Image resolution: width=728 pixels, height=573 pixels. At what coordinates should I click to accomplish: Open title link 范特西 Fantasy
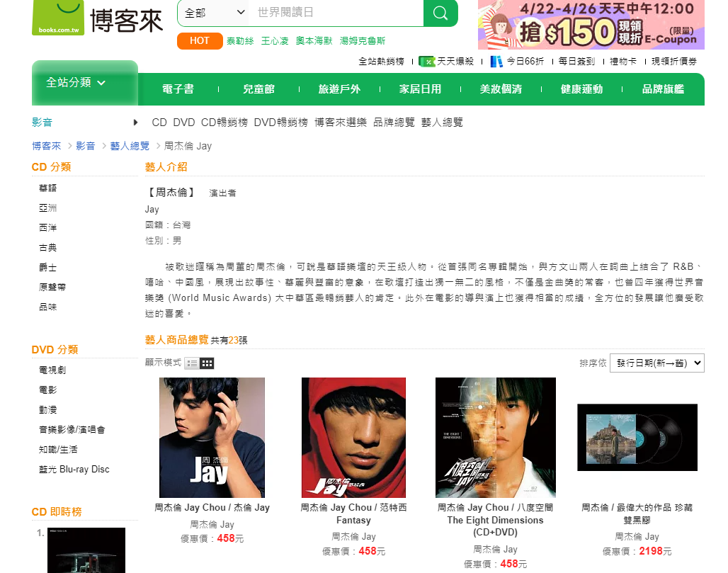click(354, 514)
